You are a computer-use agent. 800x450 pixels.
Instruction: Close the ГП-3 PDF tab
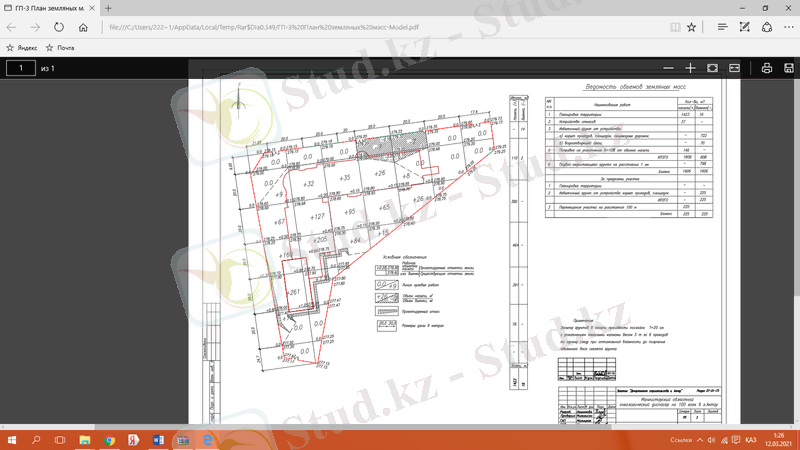click(x=92, y=8)
